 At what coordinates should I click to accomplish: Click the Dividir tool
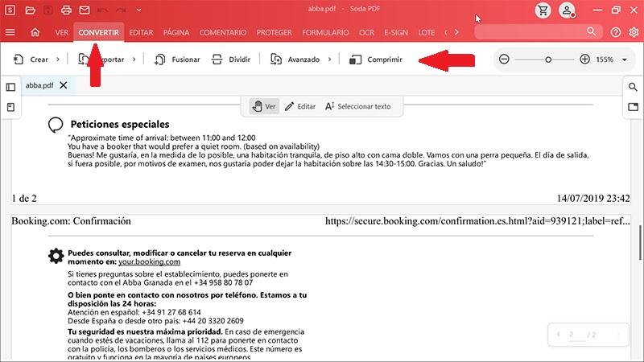[x=230, y=60]
